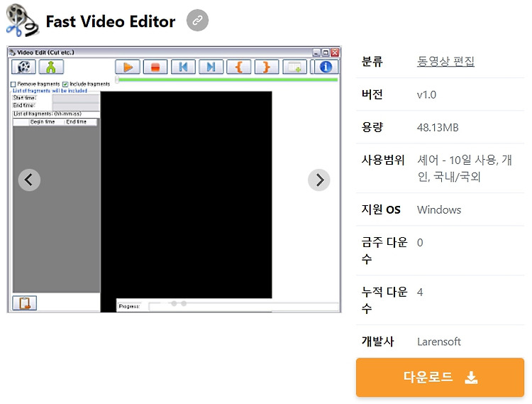Set fragment end with close brace icon

[267, 67]
